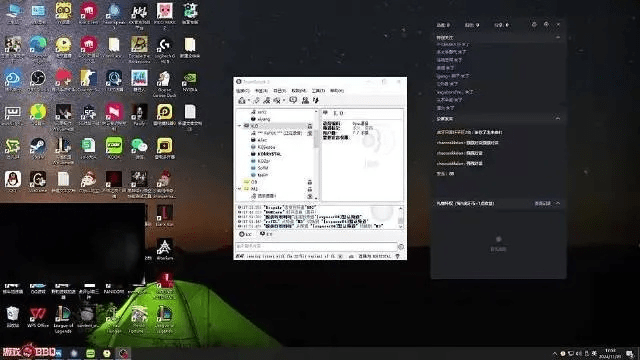Open the 帮助(H) menu in TeamSpeak

pyautogui.click(x=337, y=91)
